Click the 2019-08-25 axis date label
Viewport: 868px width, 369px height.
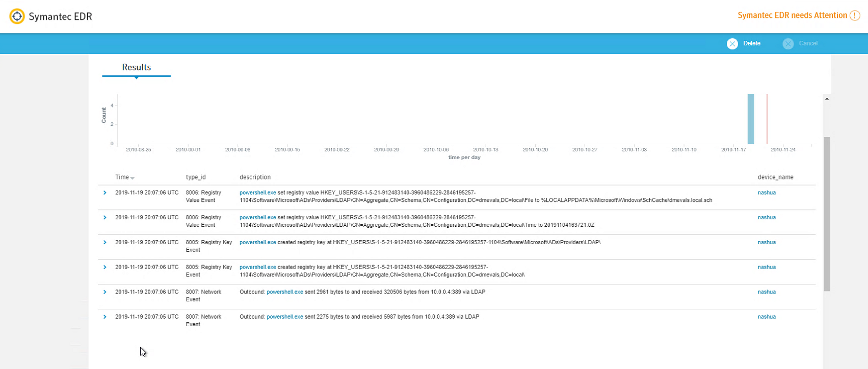click(x=139, y=150)
